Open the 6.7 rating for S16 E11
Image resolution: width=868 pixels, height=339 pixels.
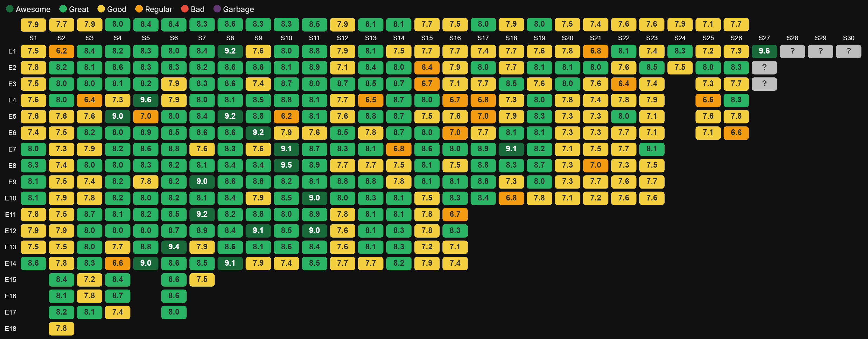(455, 215)
